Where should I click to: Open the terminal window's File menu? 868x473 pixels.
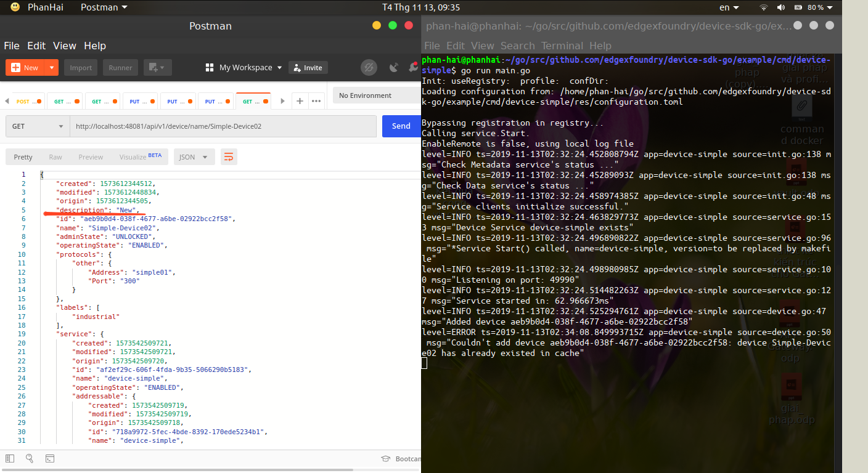[432, 46]
